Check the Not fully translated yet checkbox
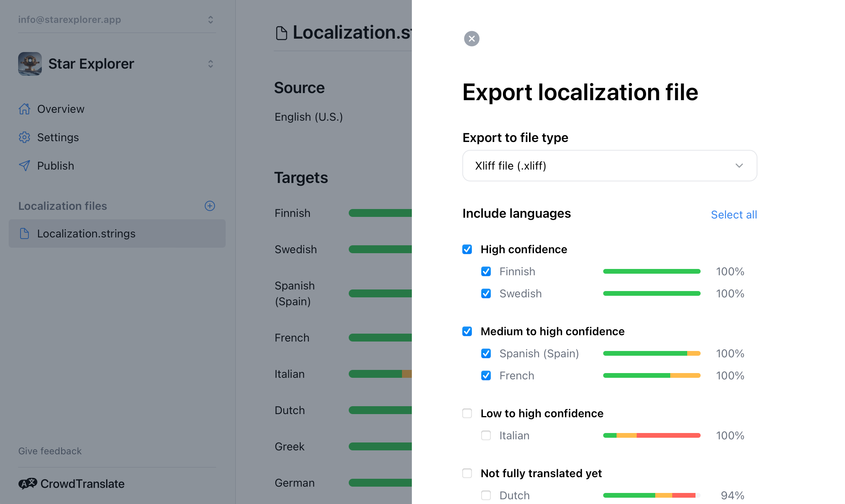Image resolution: width=845 pixels, height=504 pixels. pos(467,473)
